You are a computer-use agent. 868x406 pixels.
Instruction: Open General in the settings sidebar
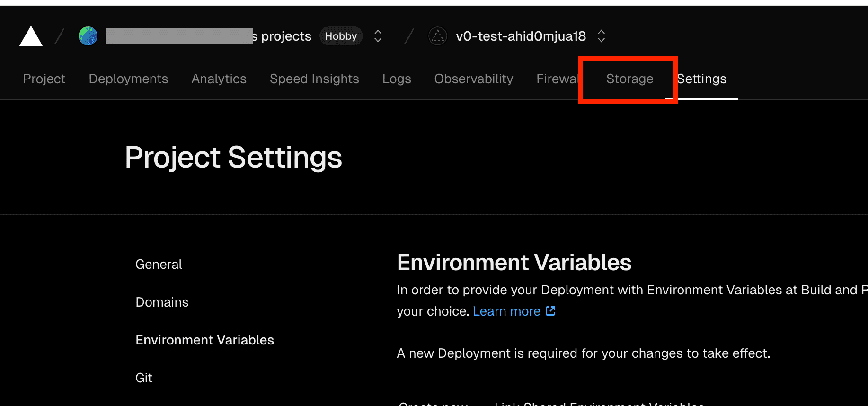(x=159, y=265)
